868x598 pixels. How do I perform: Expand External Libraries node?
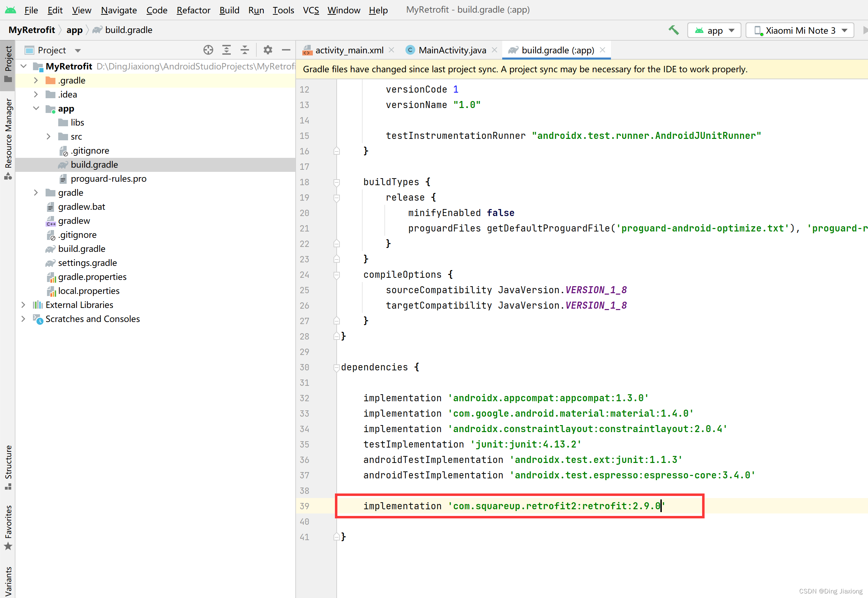(23, 305)
